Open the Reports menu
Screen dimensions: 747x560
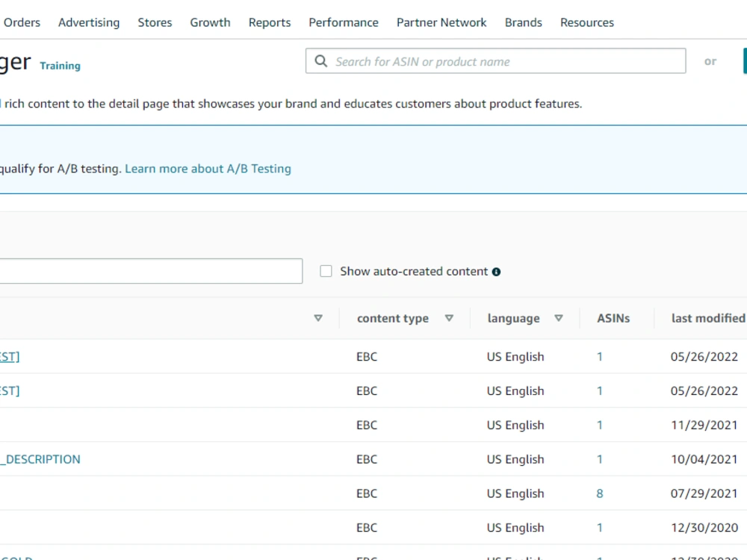click(270, 22)
